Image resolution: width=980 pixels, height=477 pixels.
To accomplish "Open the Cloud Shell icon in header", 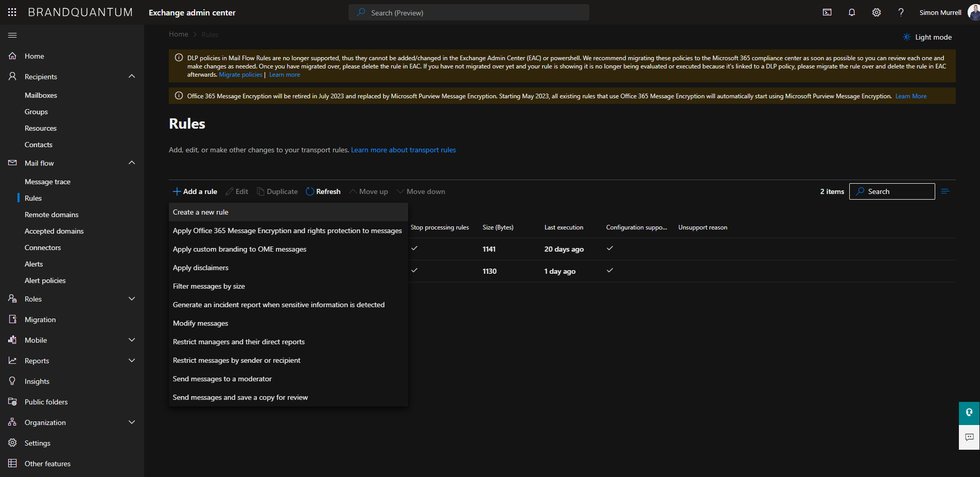I will tap(827, 12).
